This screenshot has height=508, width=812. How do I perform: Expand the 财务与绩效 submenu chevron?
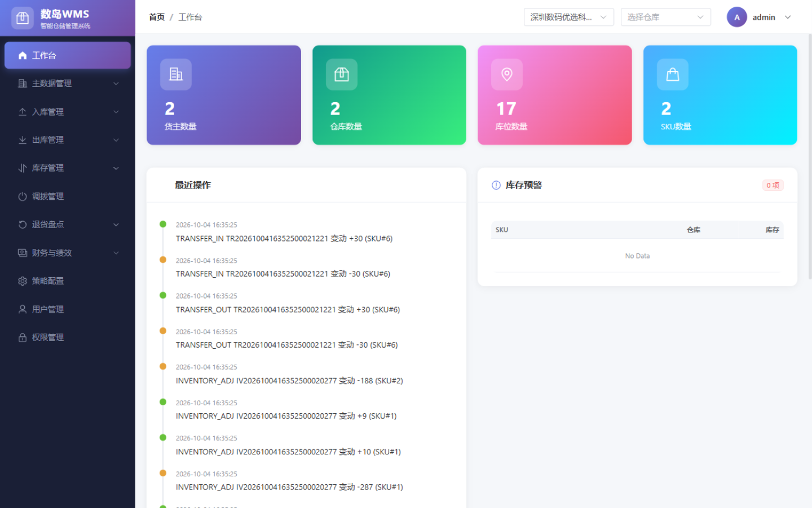[x=116, y=253]
